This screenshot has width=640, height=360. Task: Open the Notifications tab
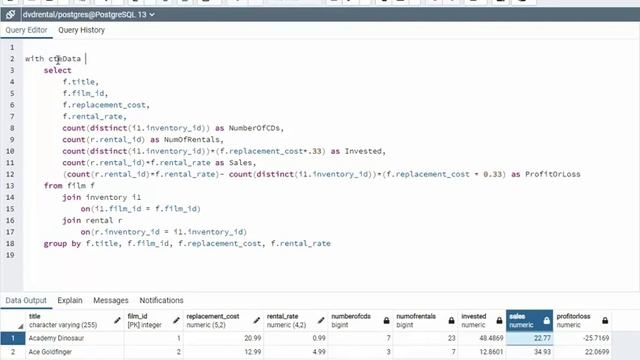(x=161, y=300)
